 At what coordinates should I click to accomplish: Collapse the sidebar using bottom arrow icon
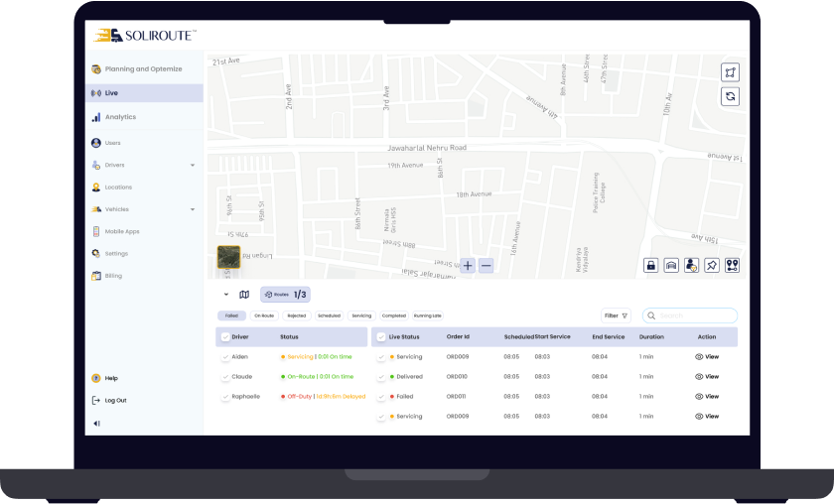point(96,424)
